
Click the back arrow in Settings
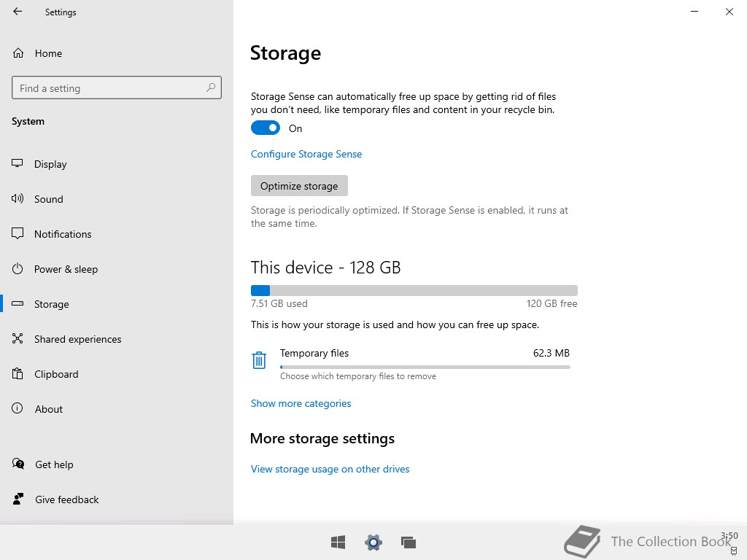pos(18,12)
